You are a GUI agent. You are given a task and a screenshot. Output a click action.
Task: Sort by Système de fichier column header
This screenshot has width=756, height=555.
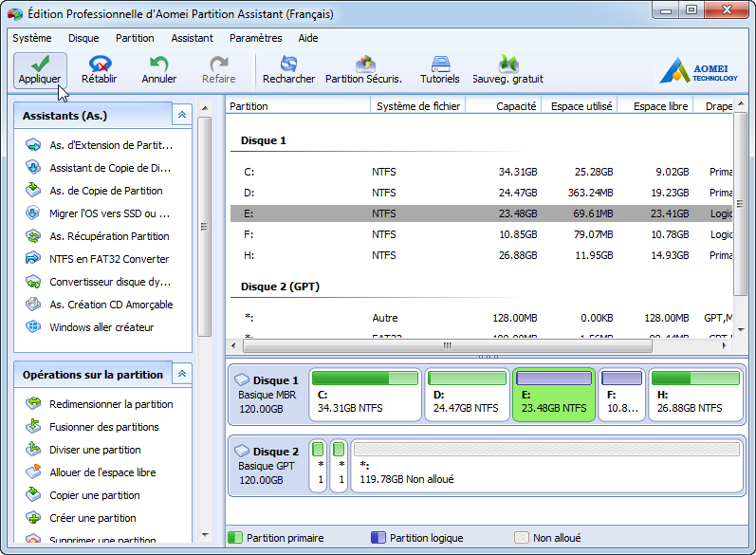click(x=418, y=106)
